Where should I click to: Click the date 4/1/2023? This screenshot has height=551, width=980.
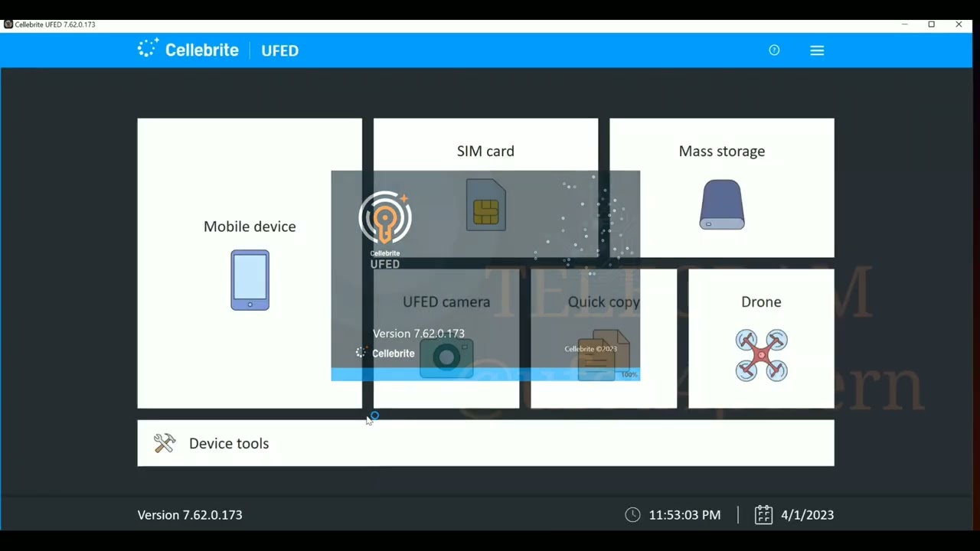pyautogui.click(x=808, y=515)
